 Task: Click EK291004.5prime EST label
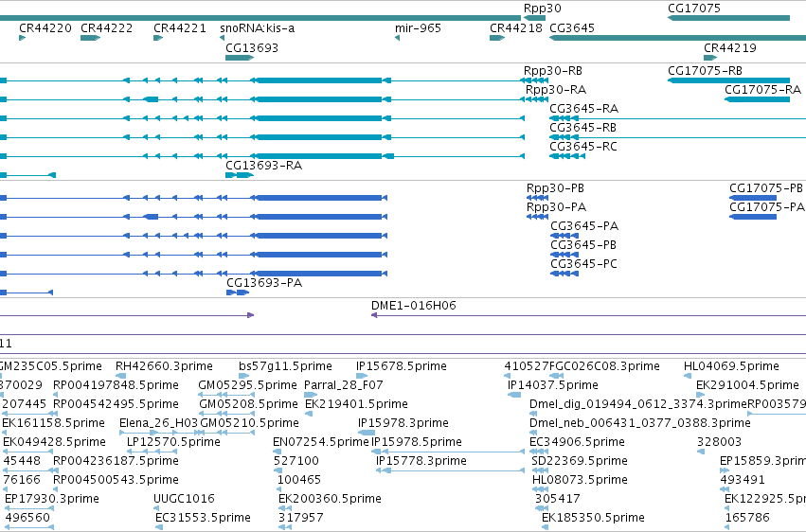tap(747, 385)
